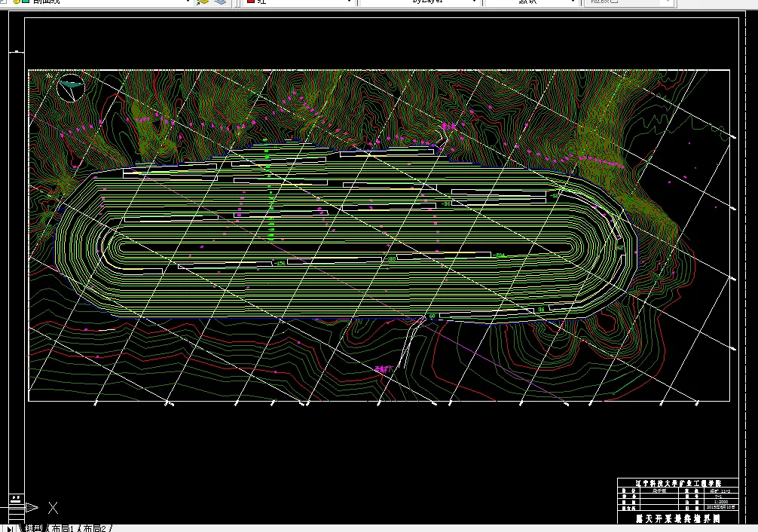The width and height of the screenshot is (758, 532).
Task: Open the layer states manager icon
Action: 221,2
